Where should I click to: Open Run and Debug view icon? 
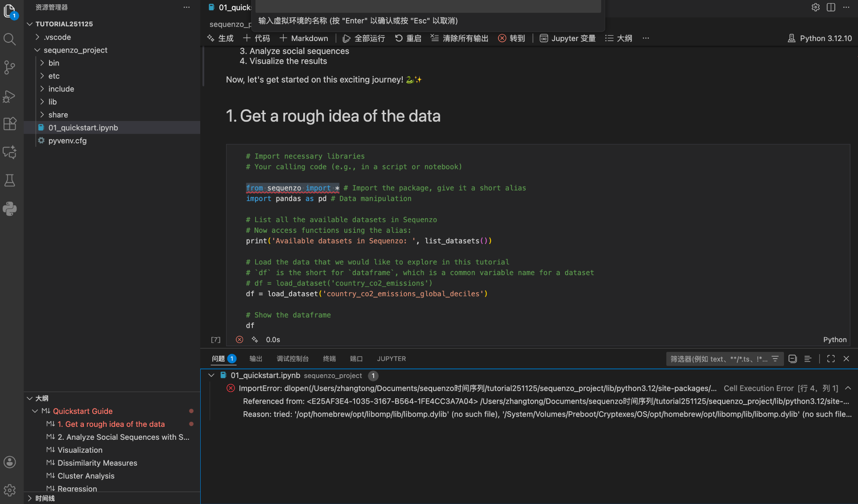[9, 96]
